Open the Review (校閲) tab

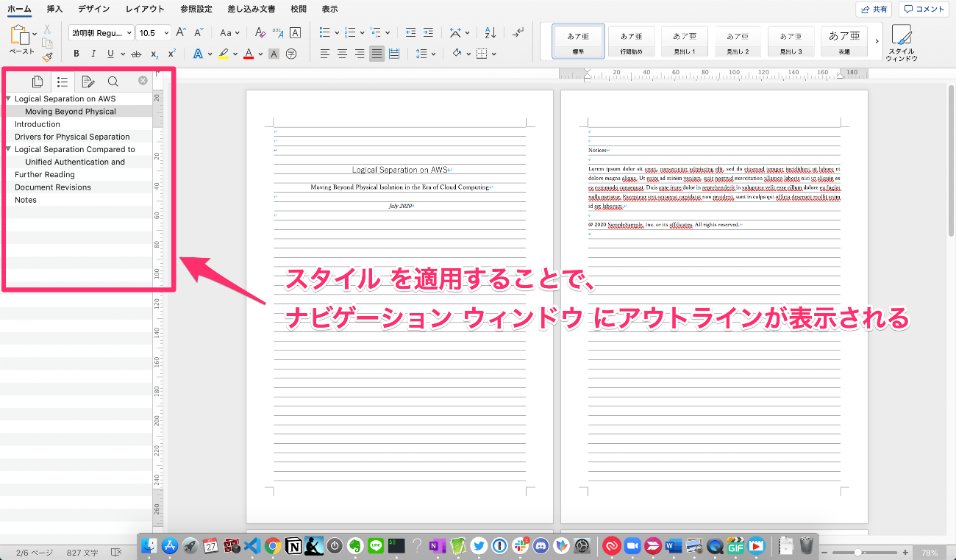click(299, 9)
